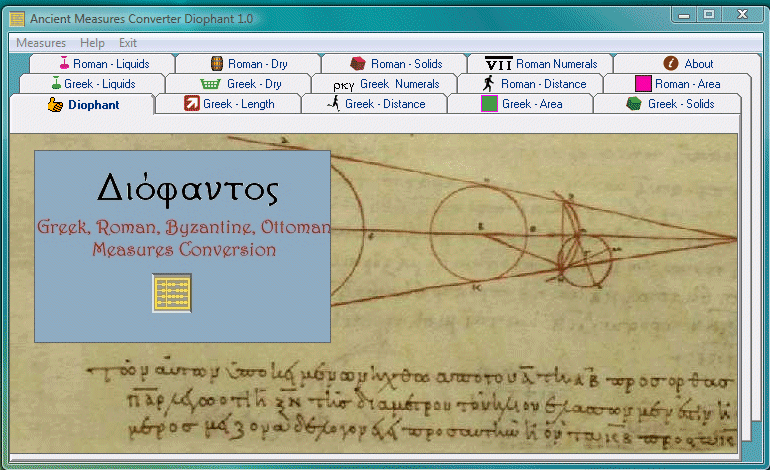Switch to the Greek - Area tab

click(x=521, y=104)
